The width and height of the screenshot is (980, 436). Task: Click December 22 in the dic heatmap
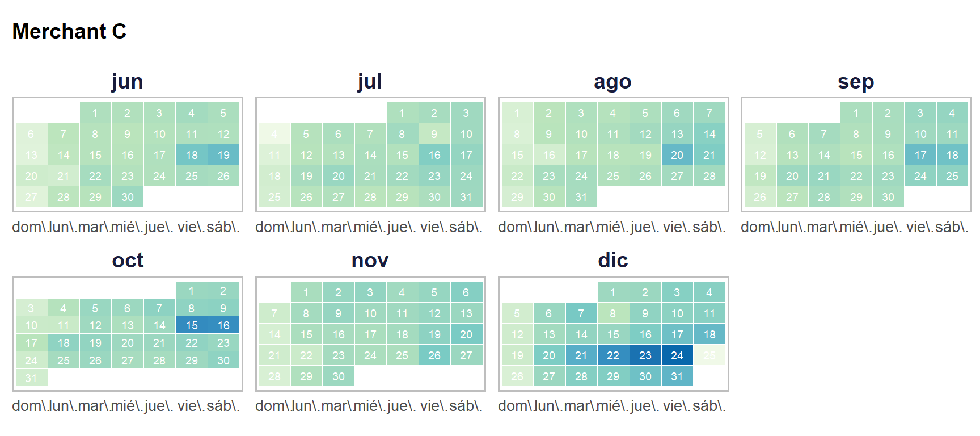613,355
